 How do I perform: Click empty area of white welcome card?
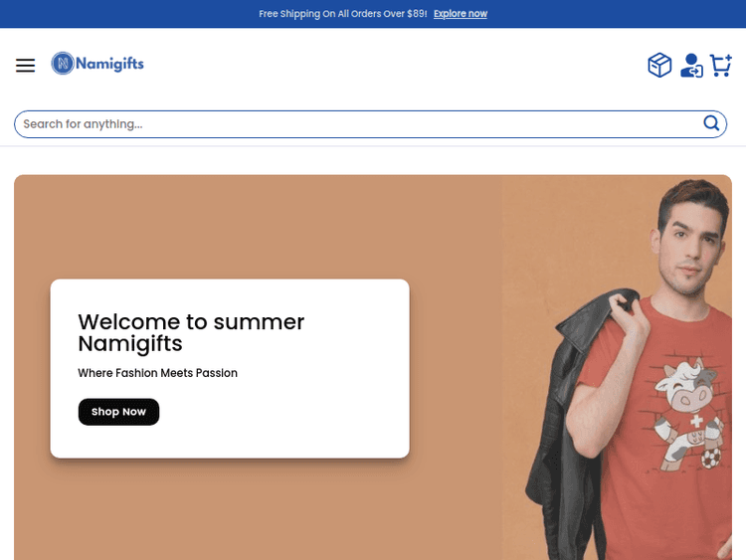click(x=298, y=418)
